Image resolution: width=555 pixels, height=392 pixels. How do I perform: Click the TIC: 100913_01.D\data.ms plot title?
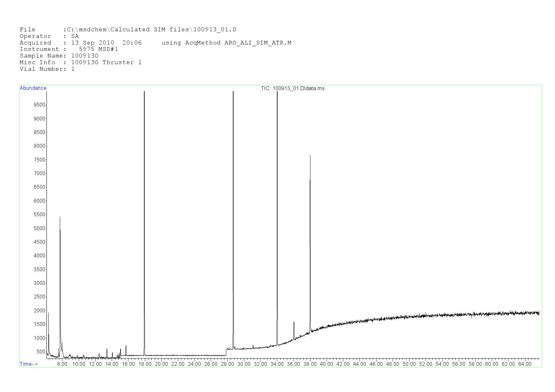(x=292, y=89)
